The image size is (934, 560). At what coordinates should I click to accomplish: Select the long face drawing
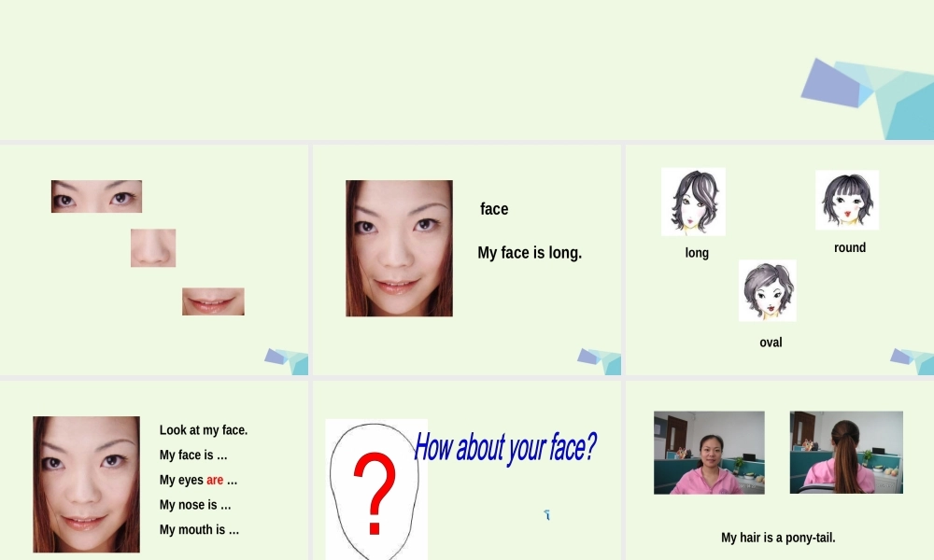[693, 202]
